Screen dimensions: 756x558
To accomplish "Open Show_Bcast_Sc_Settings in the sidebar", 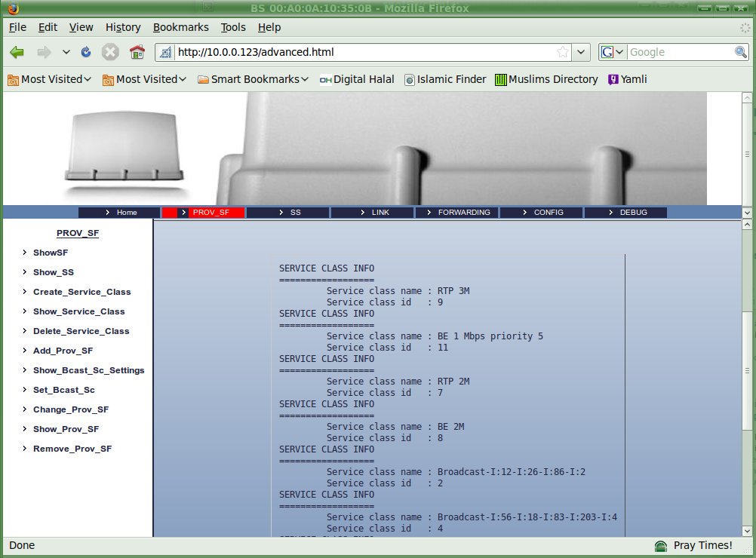I will [89, 370].
